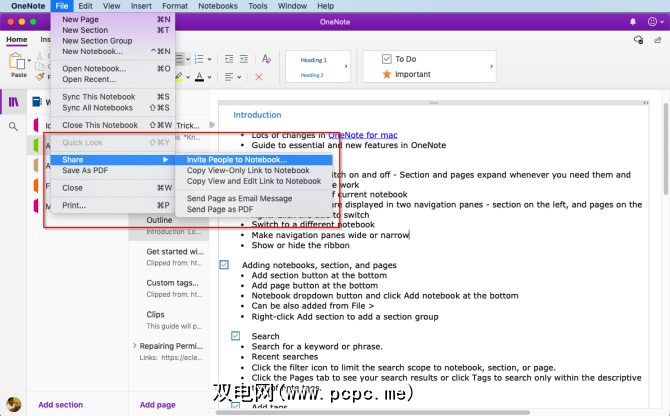Viewport: 670px width, 416px height.
Task: Select Save As PDF in the File menu
Action: [84, 171]
